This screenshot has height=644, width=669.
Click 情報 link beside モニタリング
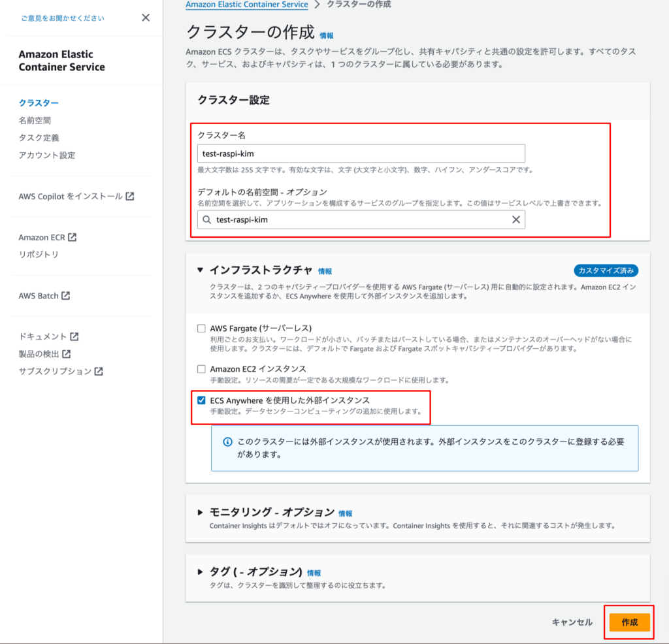[346, 513]
